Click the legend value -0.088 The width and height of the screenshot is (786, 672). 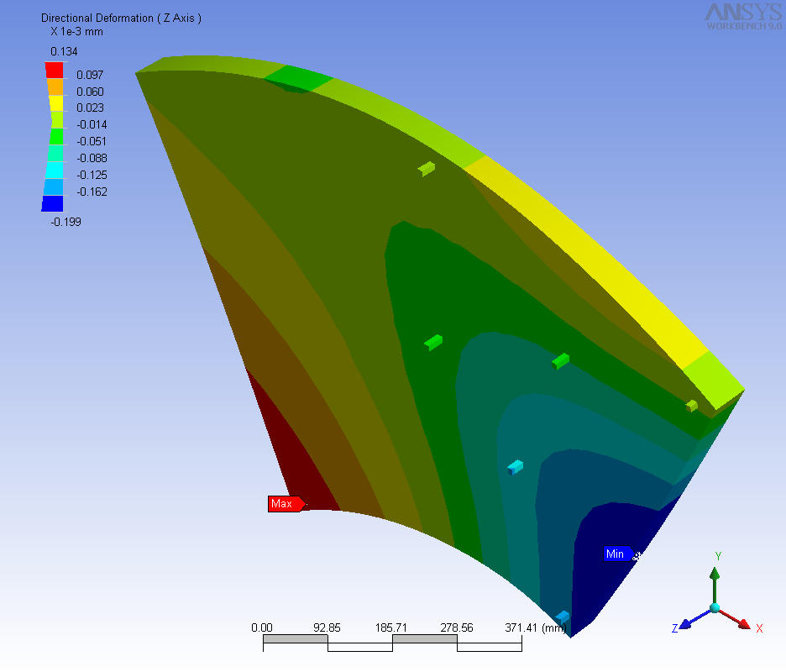(x=92, y=158)
